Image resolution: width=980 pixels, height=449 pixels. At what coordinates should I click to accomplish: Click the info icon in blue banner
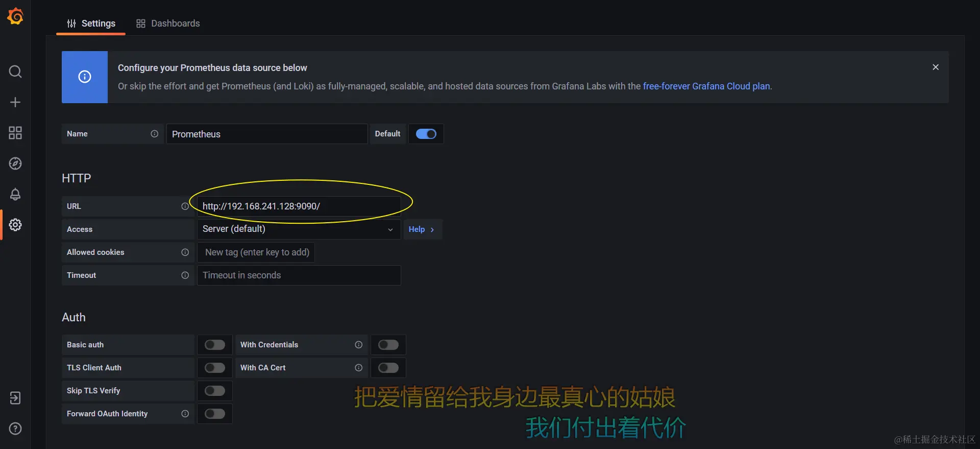tap(85, 77)
